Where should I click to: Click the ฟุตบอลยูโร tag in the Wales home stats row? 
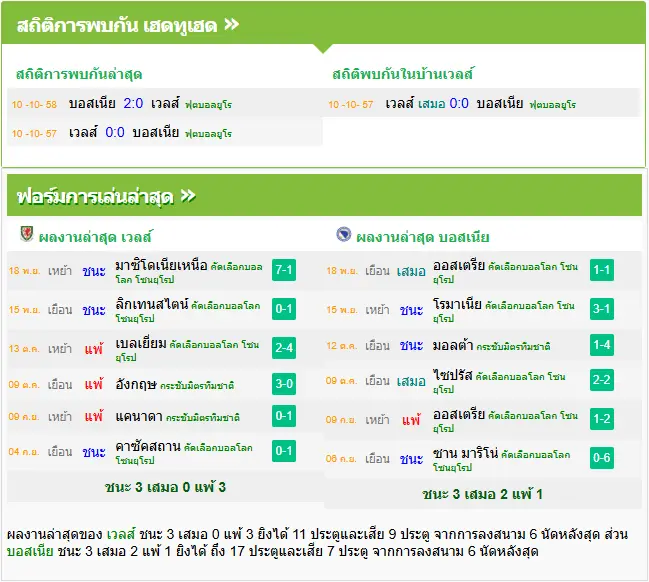coord(553,105)
